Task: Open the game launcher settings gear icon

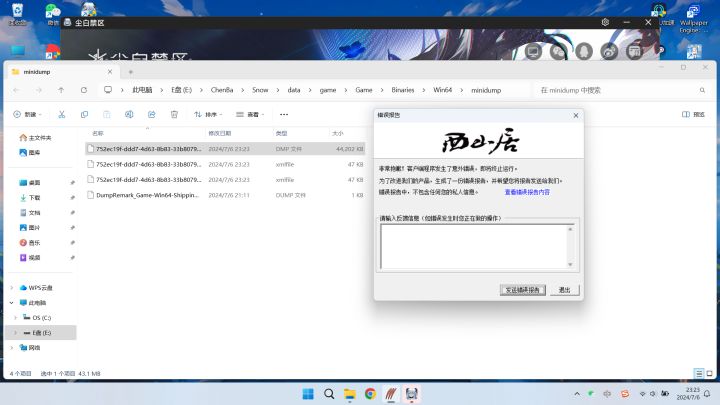Action: [x=605, y=22]
